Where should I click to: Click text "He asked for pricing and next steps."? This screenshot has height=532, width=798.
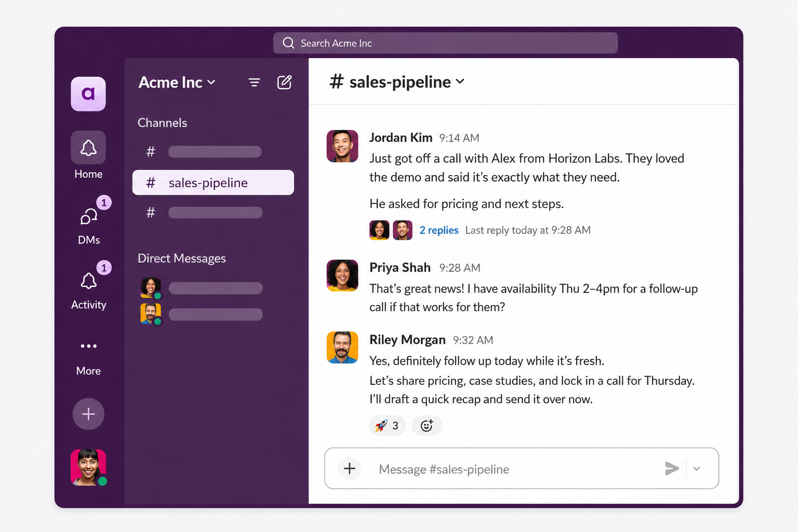[x=467, y=204]
